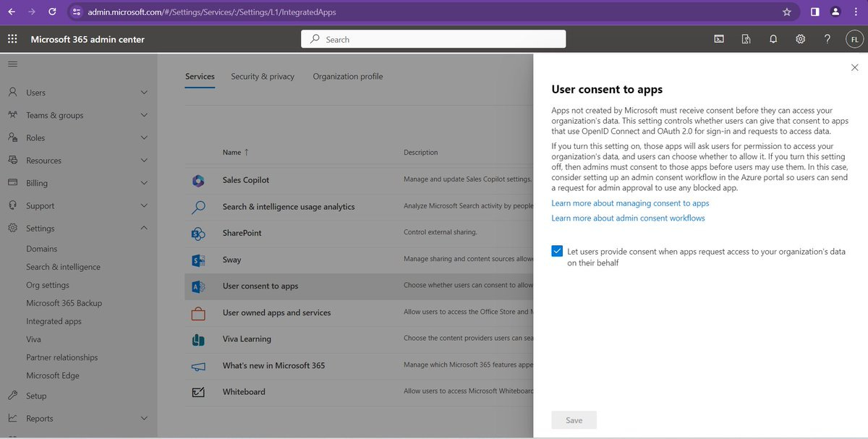
Task: Open the Chrome profile icon
Action: [835, 12]
